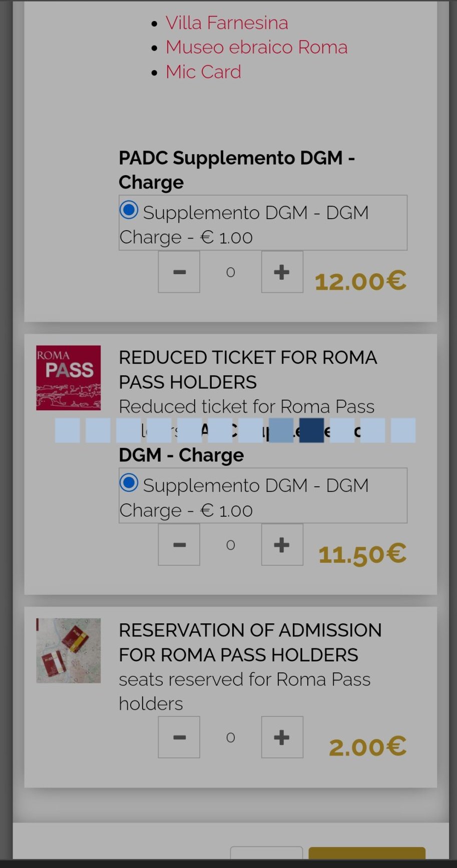Open the Villa Farnesina link
Screen dimensions: 457x868
pyautogui.click(x=227, y=23)
